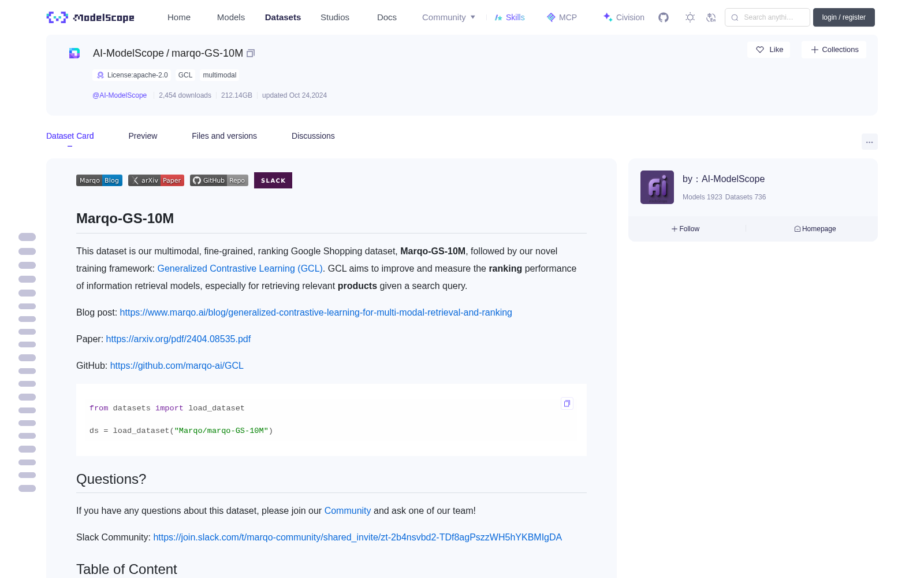Open the @AI-ModelScope owner link
924x578 pixels.
click(x=120, y=95)
